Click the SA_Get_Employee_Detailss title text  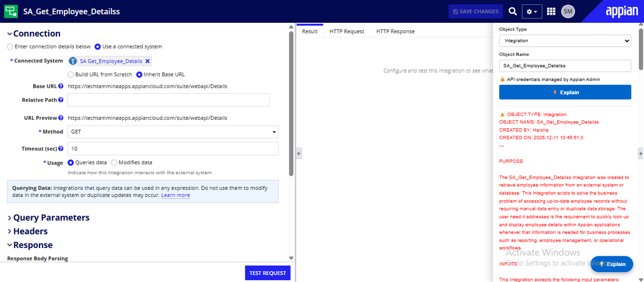click(x=71, y=12)
